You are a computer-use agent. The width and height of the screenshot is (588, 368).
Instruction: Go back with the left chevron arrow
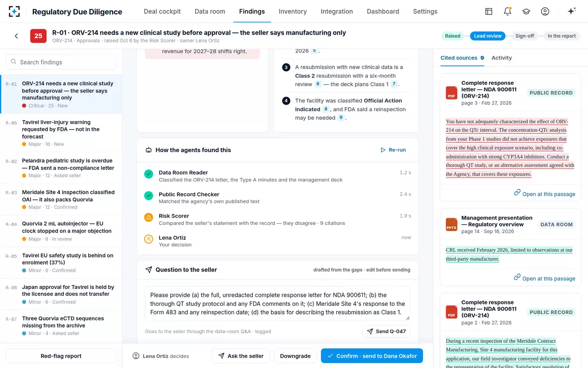[16, 36]
